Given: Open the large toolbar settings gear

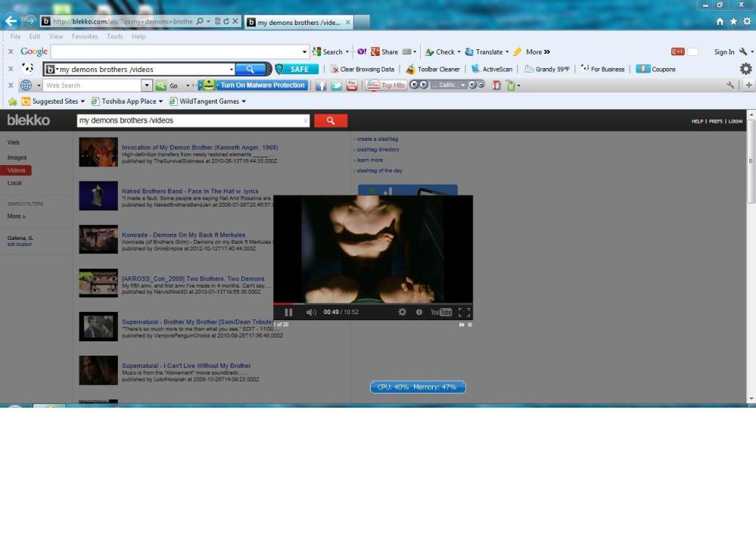Looking at the screenshot, I should coord(745,69).
